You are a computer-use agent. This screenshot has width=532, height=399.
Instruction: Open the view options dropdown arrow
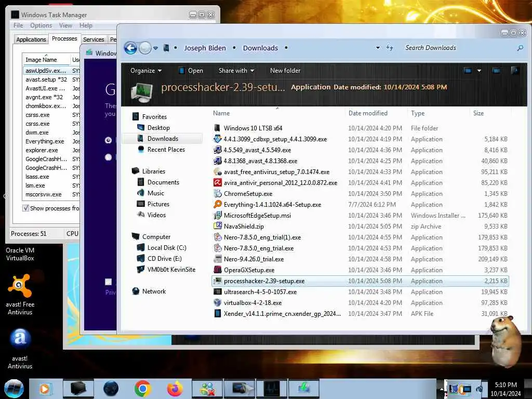479,71
